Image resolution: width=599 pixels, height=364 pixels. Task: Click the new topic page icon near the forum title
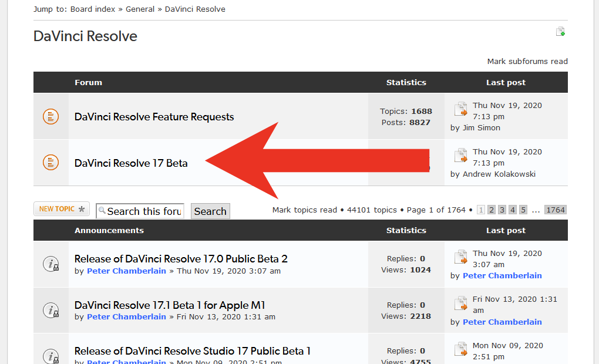pos(560,31)
